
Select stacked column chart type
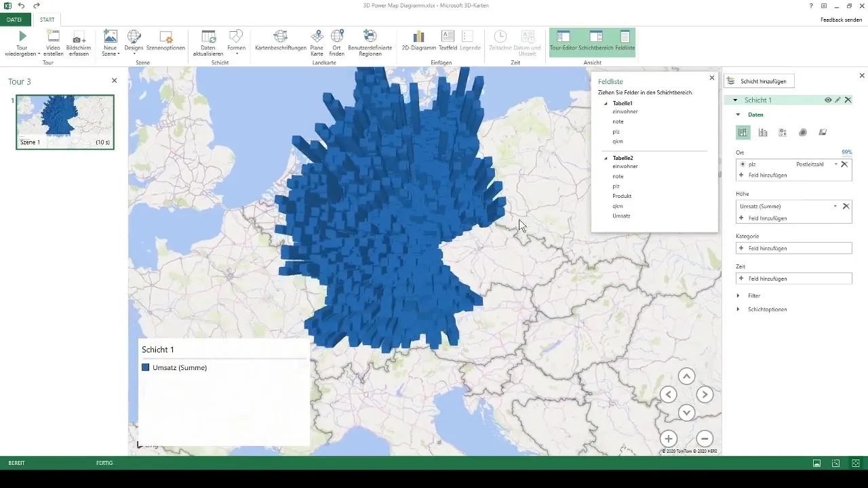click(x=743, y=133)
